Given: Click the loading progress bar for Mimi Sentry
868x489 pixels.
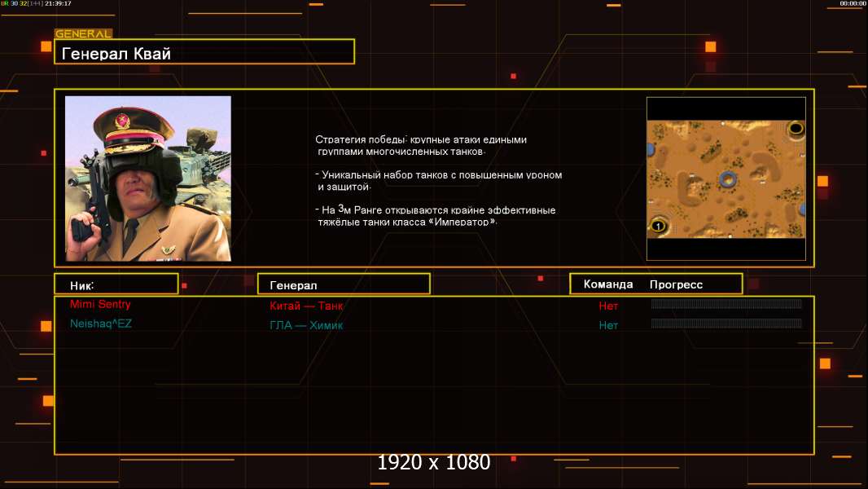Looking at the screenshot, I should click(726, 303).
